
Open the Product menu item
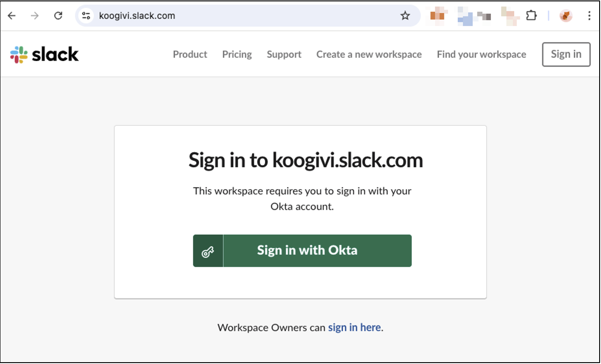[x=190, y=54]
